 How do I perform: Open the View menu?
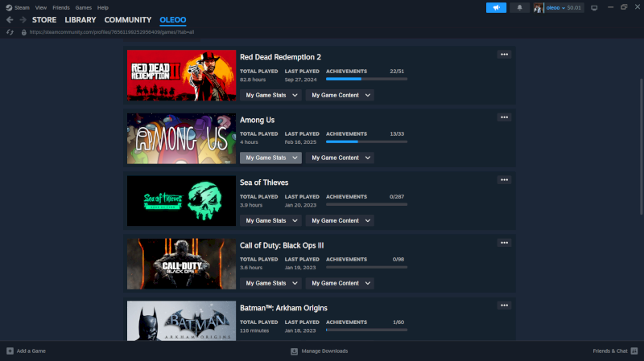[x=41, y=7]
